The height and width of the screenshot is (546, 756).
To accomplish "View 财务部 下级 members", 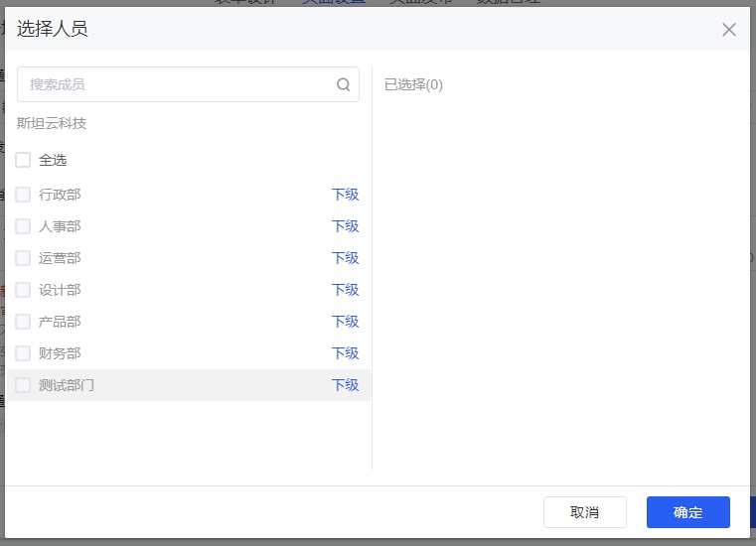I will pyautogui.click(x=345, y=353).
